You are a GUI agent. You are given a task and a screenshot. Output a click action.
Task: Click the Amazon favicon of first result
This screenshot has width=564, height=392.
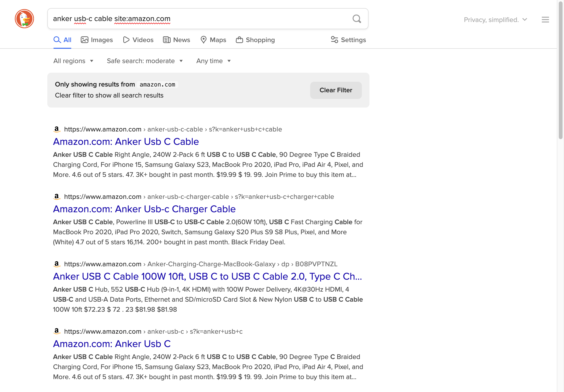57,129
